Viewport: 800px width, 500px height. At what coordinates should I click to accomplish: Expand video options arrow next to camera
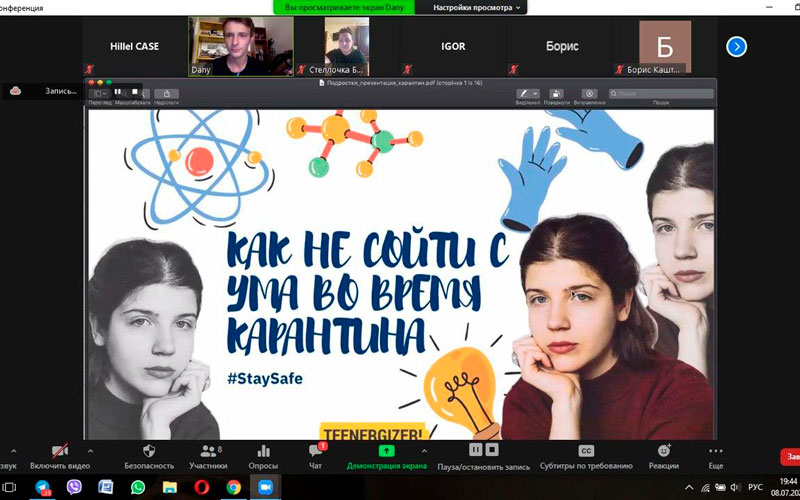pos(90,451)
